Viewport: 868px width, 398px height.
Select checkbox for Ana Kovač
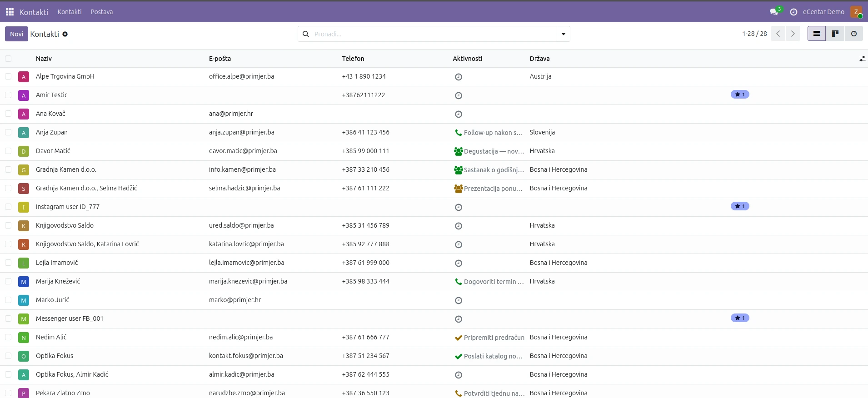(8, 114)
